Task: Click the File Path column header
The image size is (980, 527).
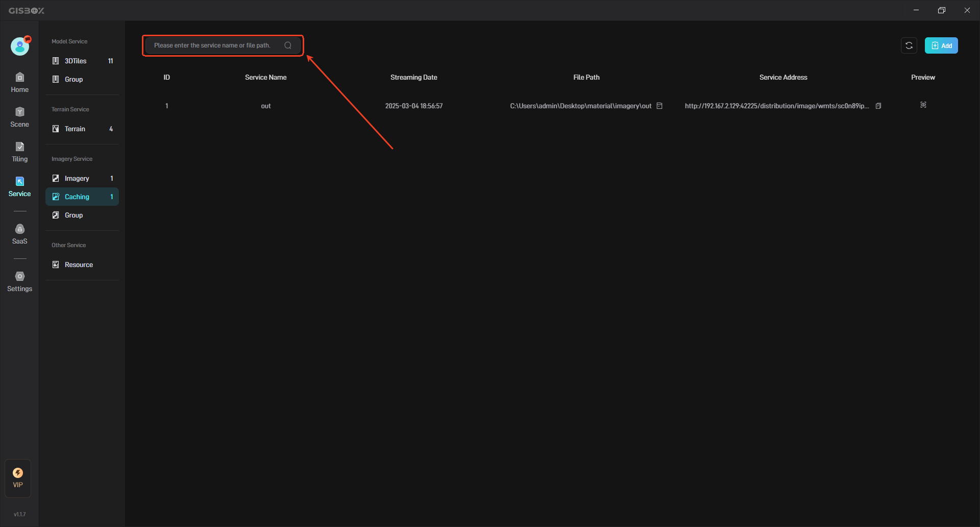Action: click(x=586, y=77)
